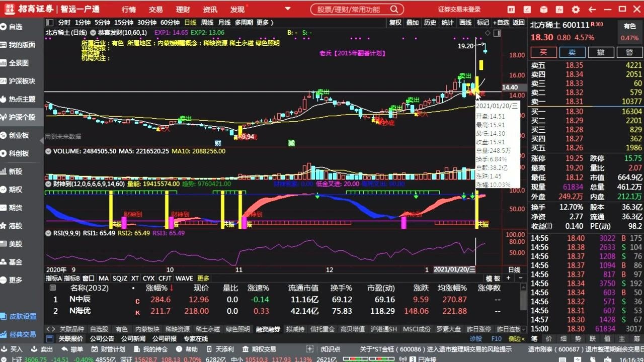Expand 行情 menu dropdown
Image resolution: width=644 pixels, height=362 pixels.
129,10
